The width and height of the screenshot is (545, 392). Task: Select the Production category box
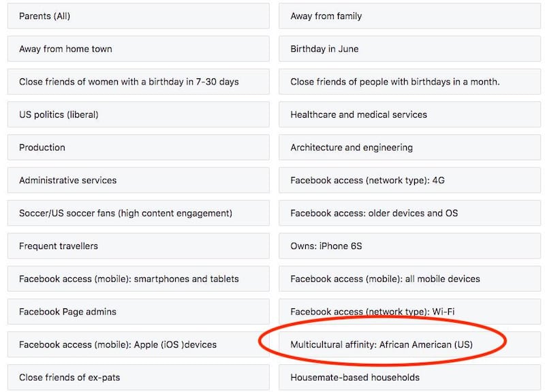[x=138, y=148]
